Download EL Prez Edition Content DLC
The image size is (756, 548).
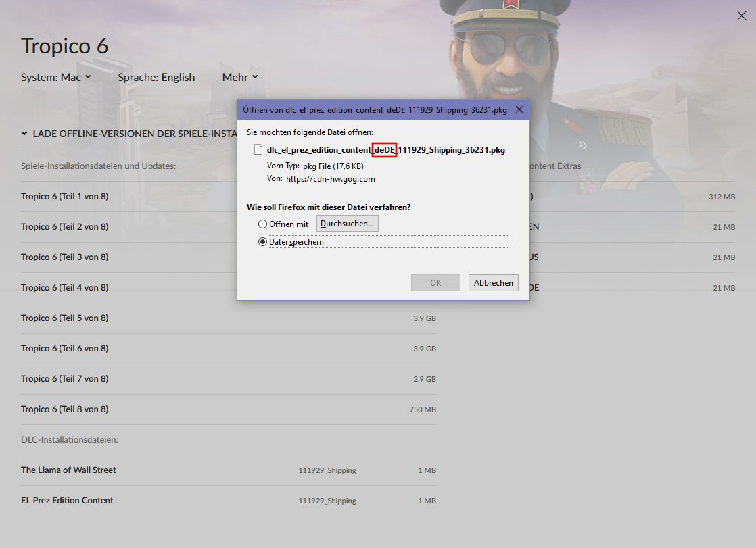(228, 500)
